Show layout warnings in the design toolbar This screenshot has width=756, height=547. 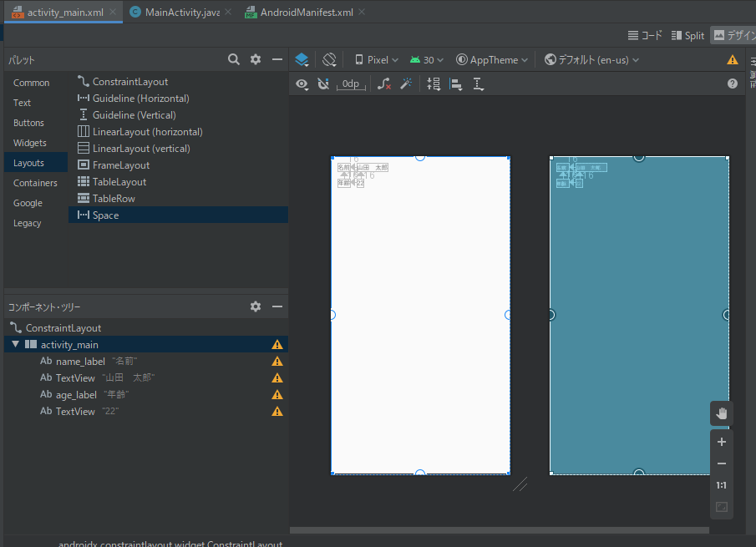pos(733,60)
